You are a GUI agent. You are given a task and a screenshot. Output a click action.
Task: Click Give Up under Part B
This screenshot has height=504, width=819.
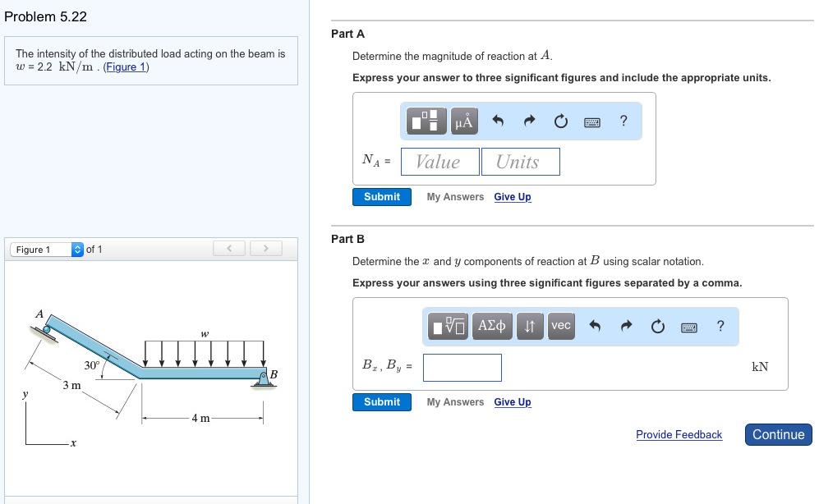(x=512, y=402)
